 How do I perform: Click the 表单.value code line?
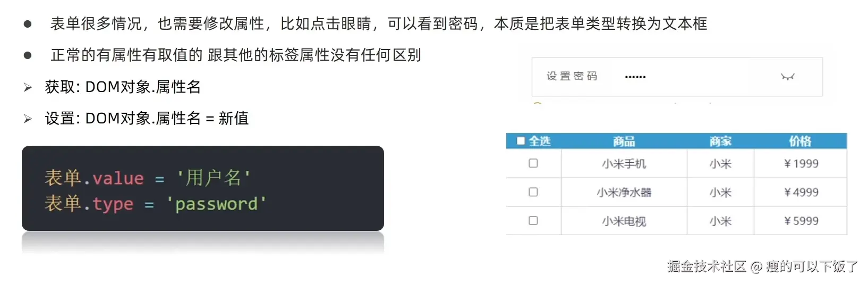(148, 178)
